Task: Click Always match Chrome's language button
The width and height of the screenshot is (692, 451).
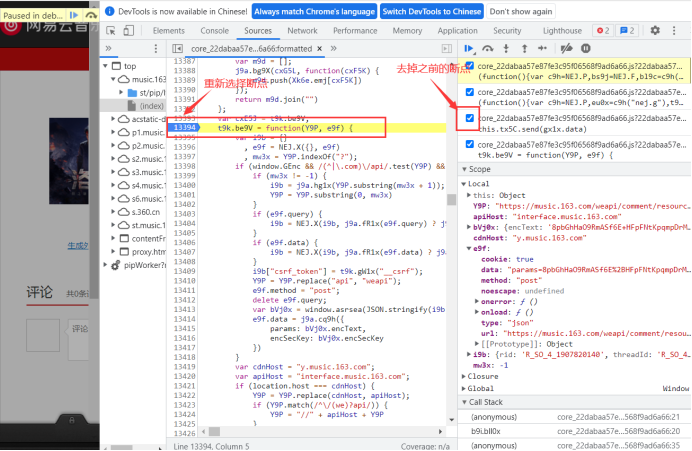Action: tap(314, 11)
